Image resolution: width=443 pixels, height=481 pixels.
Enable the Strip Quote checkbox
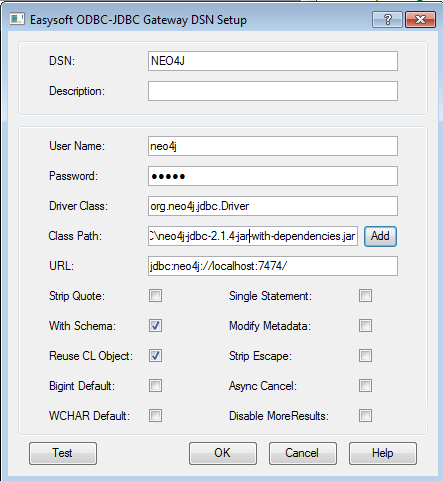click(x=155, y=296)
